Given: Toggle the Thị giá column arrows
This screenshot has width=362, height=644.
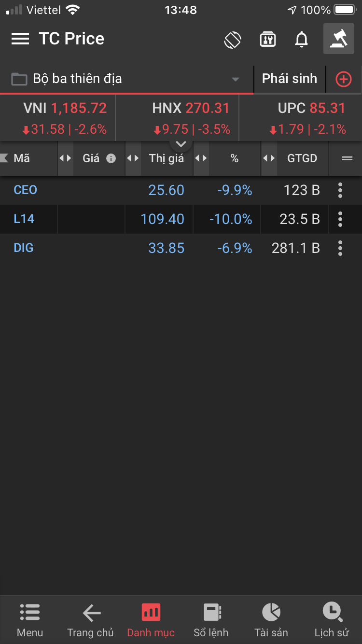Looking at the screenshot, I should tap(133, 158).
